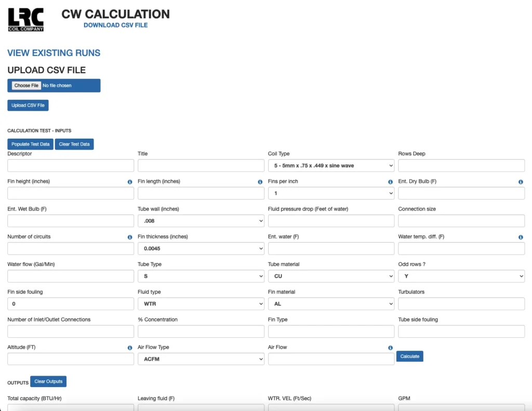
Task: Select the Fluid type dropdown
Action: 201,304
